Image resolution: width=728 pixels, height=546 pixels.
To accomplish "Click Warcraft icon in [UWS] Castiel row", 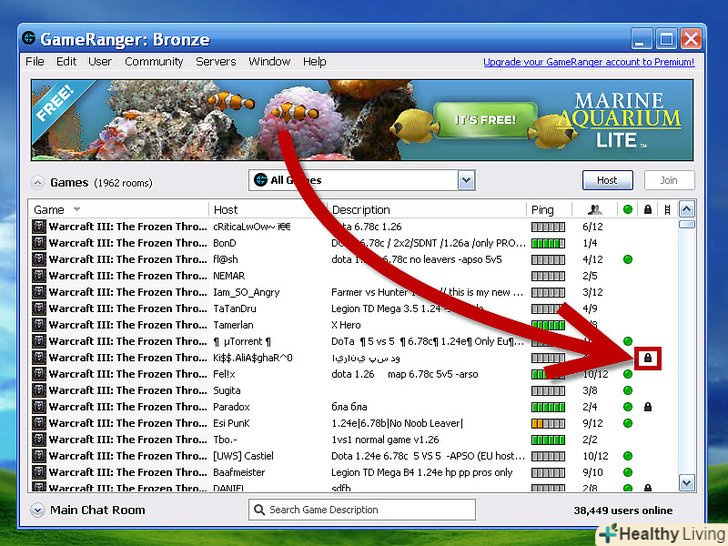I will coord(39,455).
